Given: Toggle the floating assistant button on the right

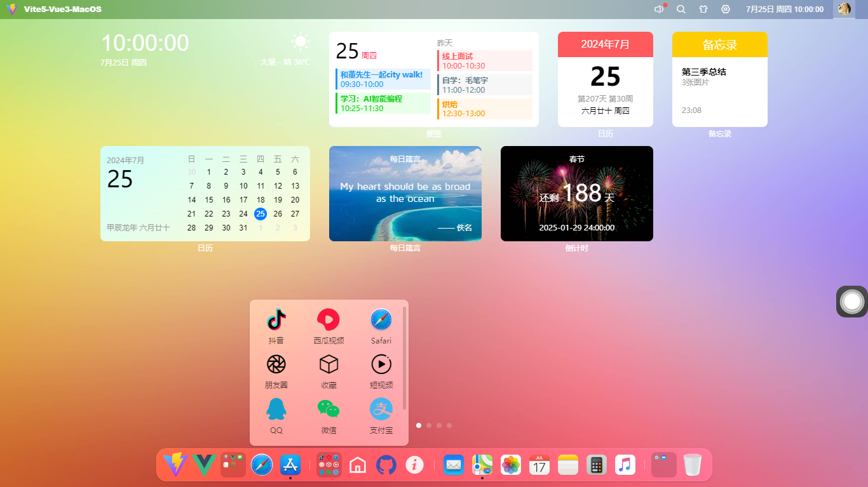Looking at the screenshot, I should point(851,301).
